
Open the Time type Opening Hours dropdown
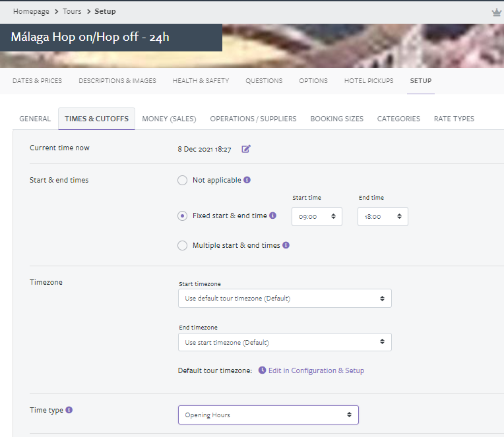(x=268, y=415)
